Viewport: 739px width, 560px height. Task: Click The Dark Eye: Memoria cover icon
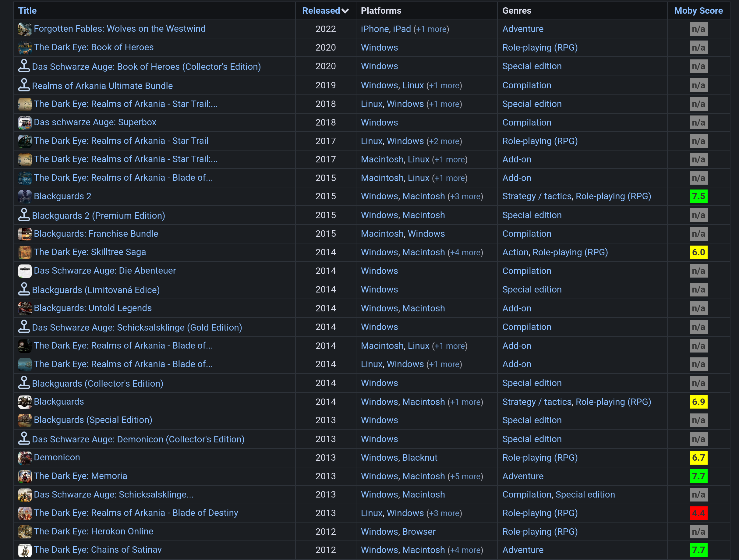[25, 476]
